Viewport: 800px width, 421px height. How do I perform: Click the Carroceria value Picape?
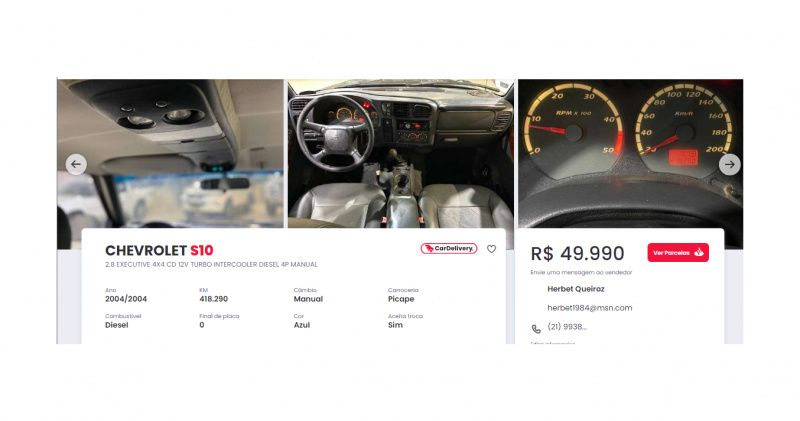[401, 299]
